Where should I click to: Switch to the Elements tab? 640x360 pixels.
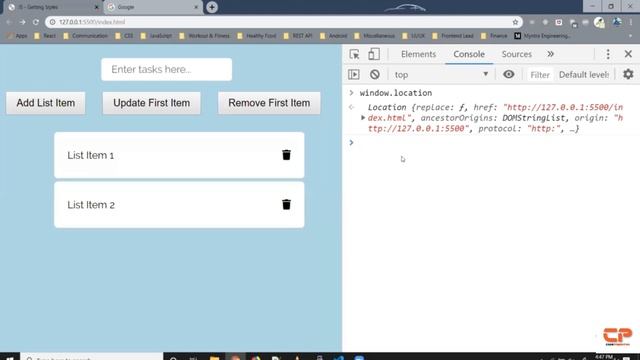click(418, 54)
